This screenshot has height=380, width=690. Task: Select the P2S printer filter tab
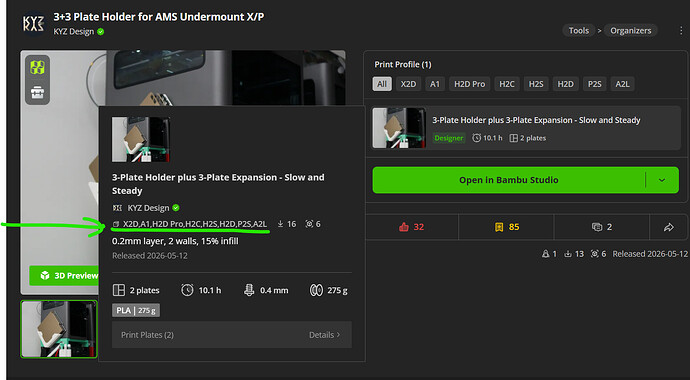[595, 84]
